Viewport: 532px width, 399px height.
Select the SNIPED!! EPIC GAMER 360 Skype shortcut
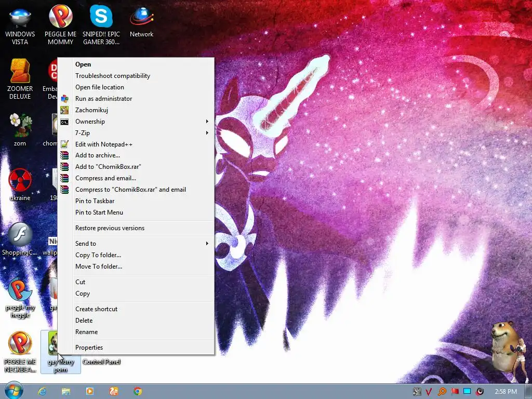pyautogui.click(x=101, y=25)
